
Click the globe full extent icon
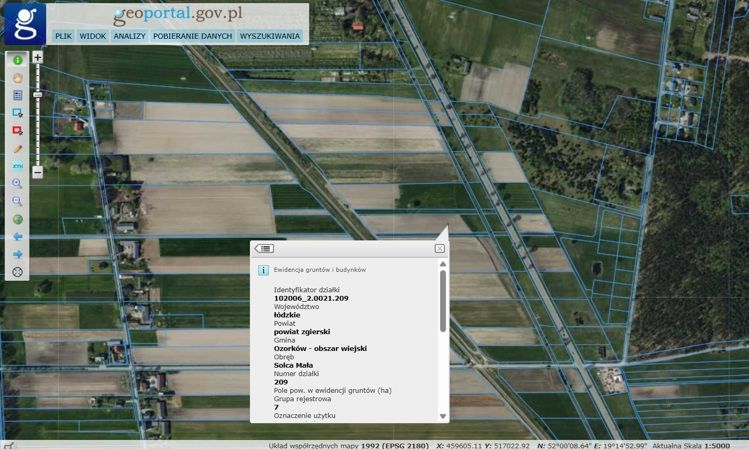coord(17,219)
